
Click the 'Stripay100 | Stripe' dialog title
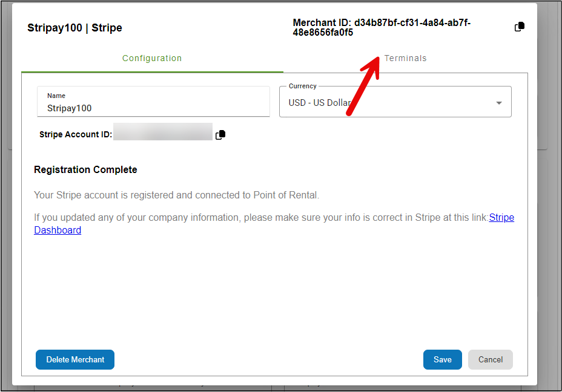74,28
